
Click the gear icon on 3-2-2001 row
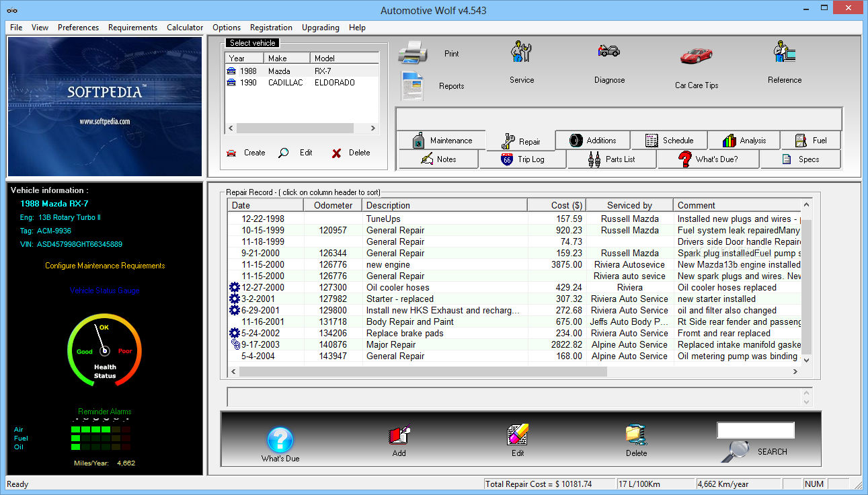(x=235, y=299)
